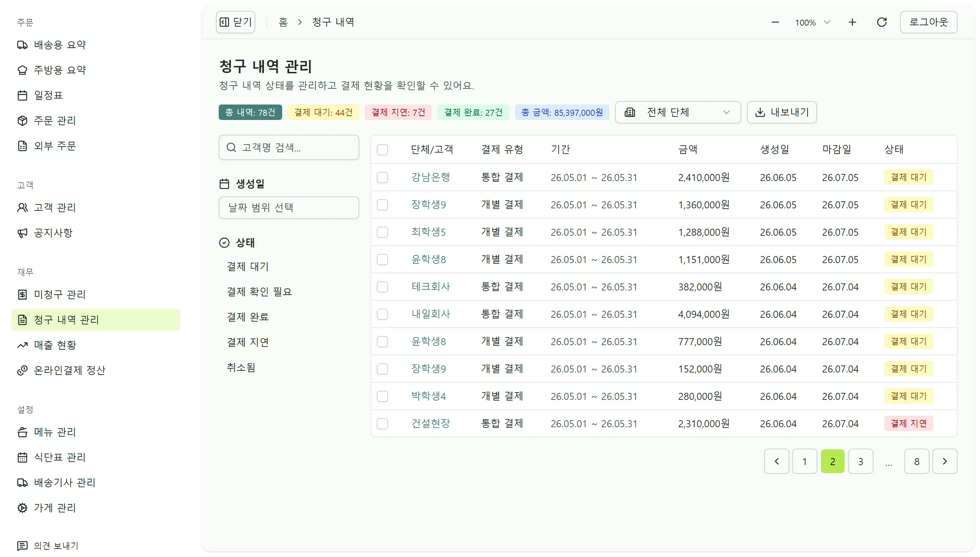Screen dimensions: 980x557
Task: Select current page 2 button
Action: tap(832, 461)
